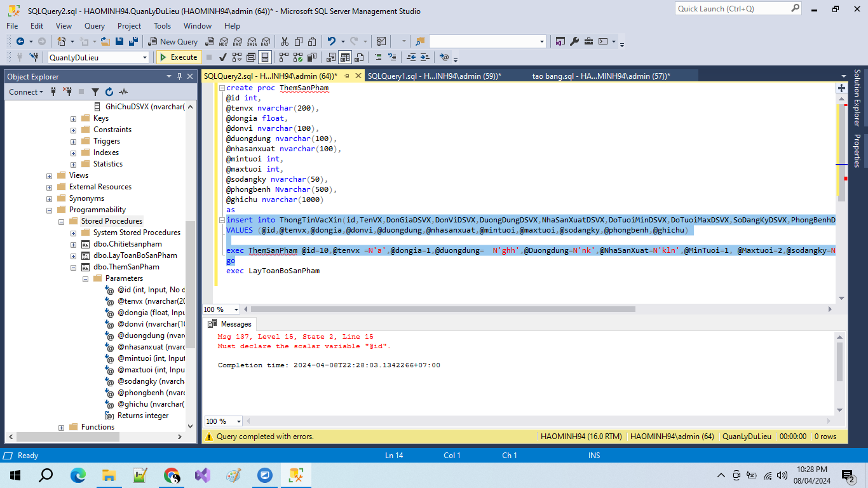Click the Execute button

click(179, 57)
